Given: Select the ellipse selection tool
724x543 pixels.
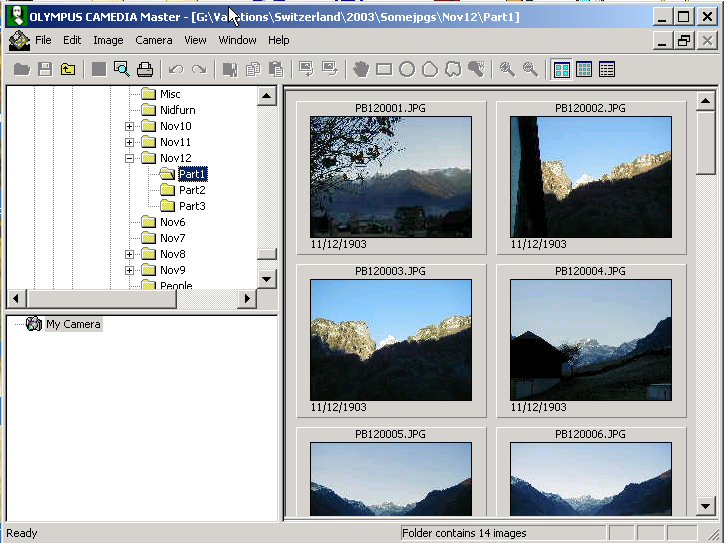Looking at the screenshot, I should pyautogui.click(x=407, y=69).
